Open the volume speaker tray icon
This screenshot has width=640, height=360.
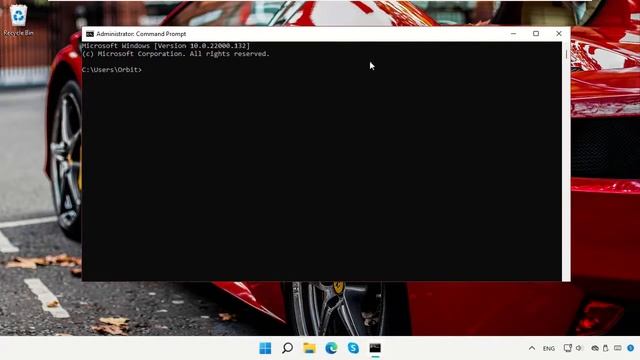[579, 348]
